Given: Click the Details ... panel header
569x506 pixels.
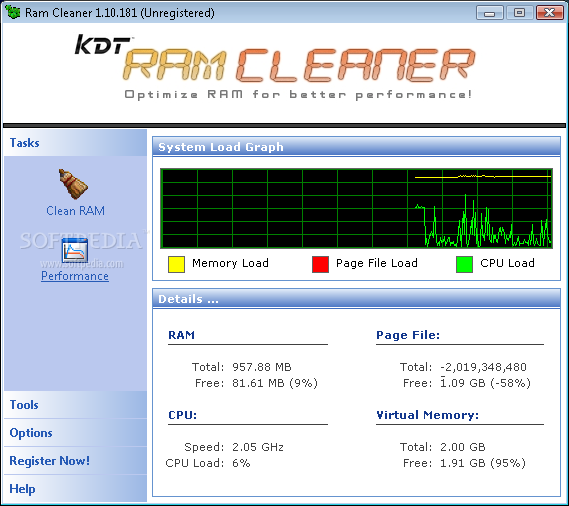Looking at the screenshot, I should pyautogui.click(x=356, y=299).
